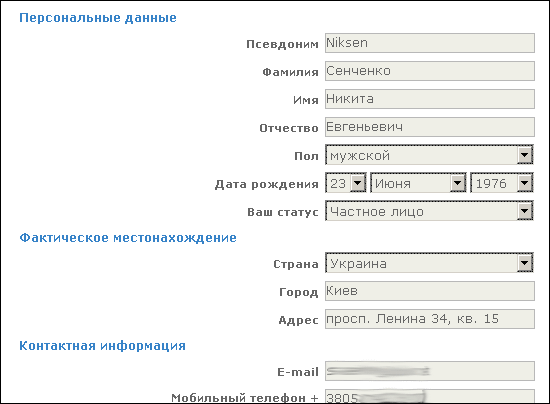Focus the Имя field with Никита
The image size is (550, 404).
(x=430, y=99)
